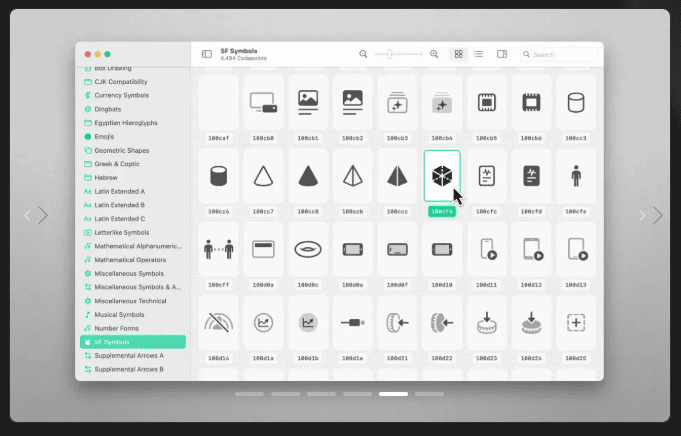Select the outlined pyramid symbol 100ccb
The height and width of the screenshot is (436, 681).
tap(353, 176)
